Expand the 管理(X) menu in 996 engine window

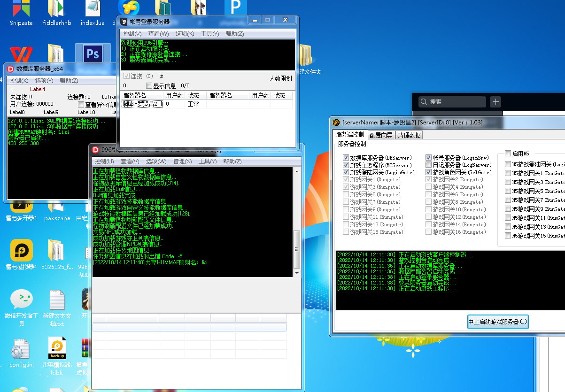pos(182,161)
